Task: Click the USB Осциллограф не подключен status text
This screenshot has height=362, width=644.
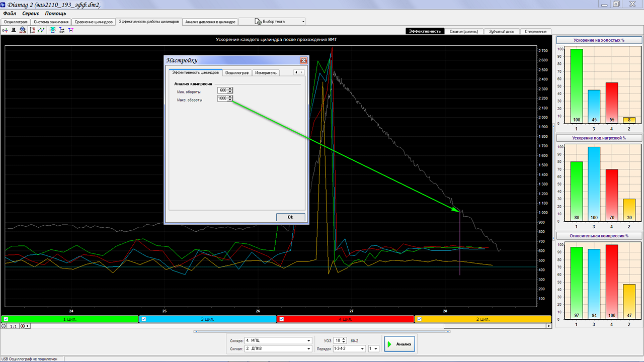Action: click(29, 359)
